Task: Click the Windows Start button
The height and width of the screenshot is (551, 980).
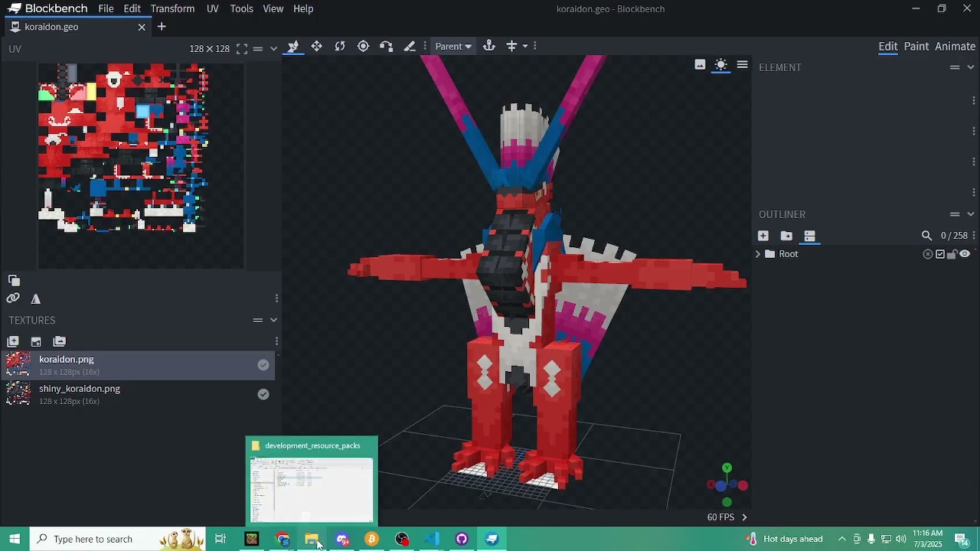Action: tap(15, 539)
